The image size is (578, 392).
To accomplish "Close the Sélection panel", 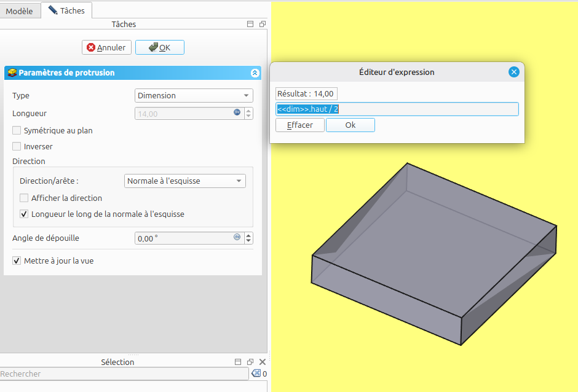I will click(263, 363).
